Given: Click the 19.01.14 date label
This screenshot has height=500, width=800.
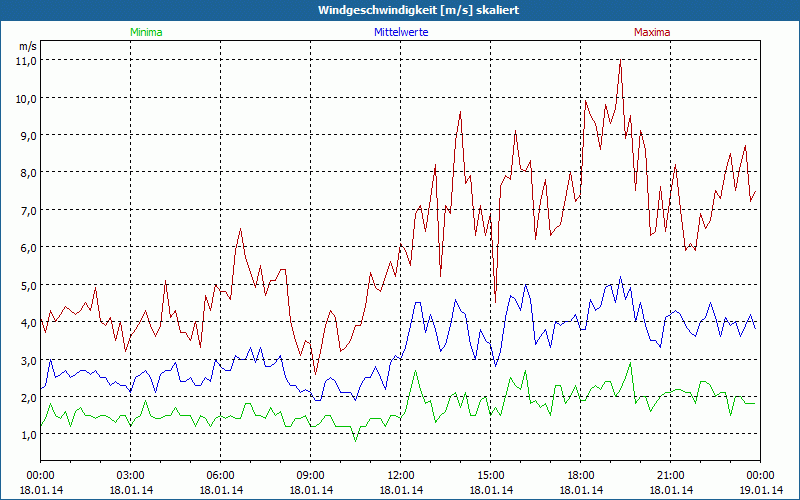Looking at the screenshot, I should pos(760,490).
